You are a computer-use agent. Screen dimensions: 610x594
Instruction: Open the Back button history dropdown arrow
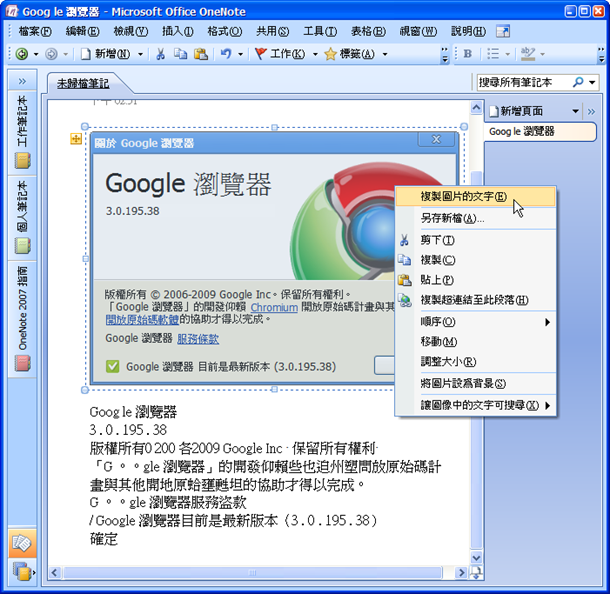tap(36, 54)
